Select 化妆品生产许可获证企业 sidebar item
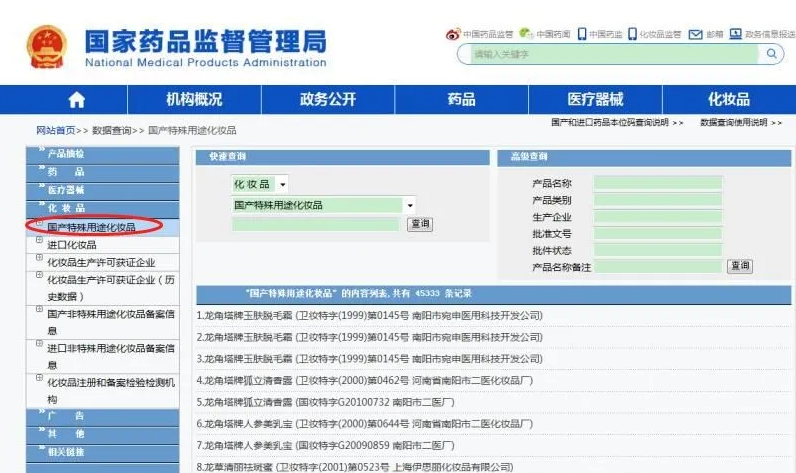Image resolution: width=796 pixels, height=473 pixels. (x=101, y=263)
